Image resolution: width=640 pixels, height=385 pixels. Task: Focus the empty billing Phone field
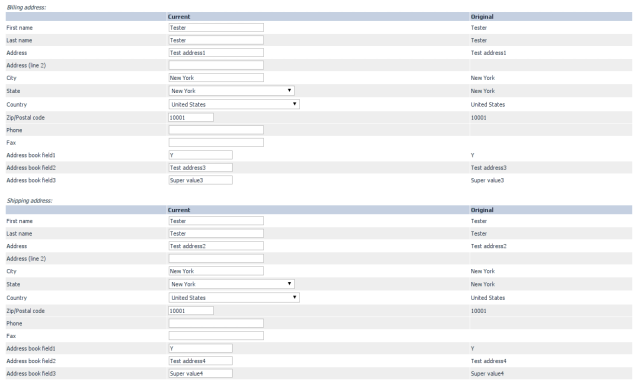[216, 130]
